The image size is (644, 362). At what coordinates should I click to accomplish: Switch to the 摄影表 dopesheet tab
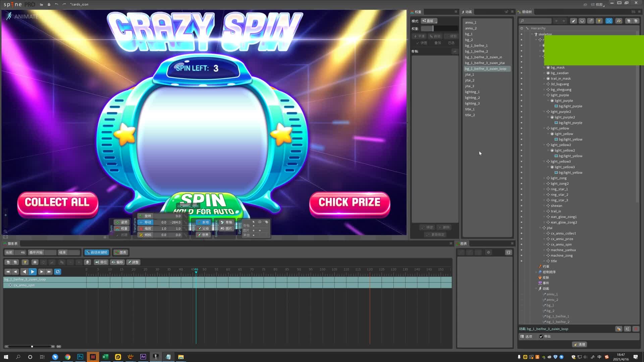click(x=11, y=244)
